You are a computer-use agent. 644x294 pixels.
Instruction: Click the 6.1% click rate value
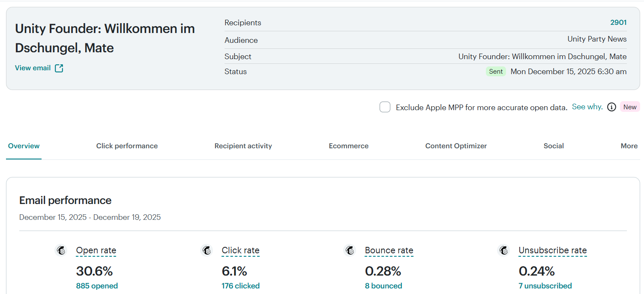point(234,271)
